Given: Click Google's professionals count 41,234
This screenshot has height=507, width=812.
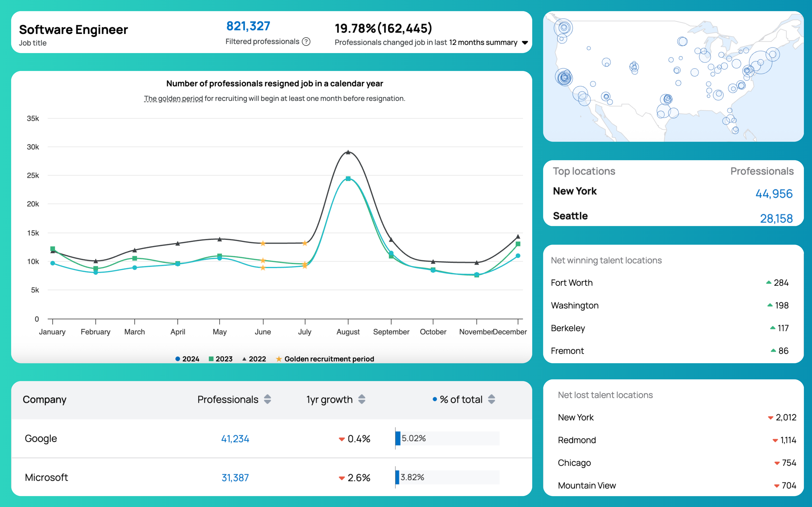Looking at the screenshot, I should tap(235, 439).
